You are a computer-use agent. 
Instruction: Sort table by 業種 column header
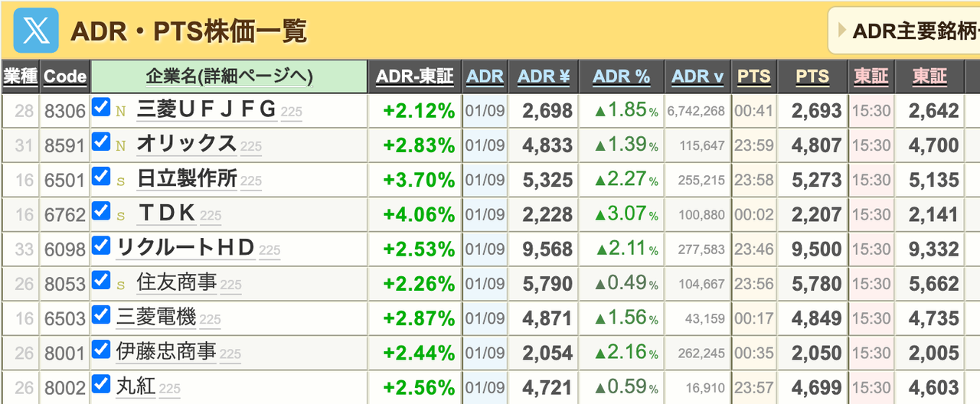coord(21,77)
